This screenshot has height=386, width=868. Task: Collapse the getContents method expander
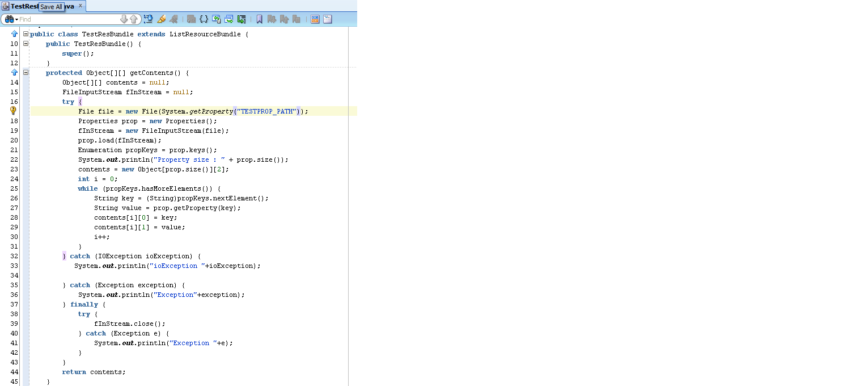click(25, 73)
